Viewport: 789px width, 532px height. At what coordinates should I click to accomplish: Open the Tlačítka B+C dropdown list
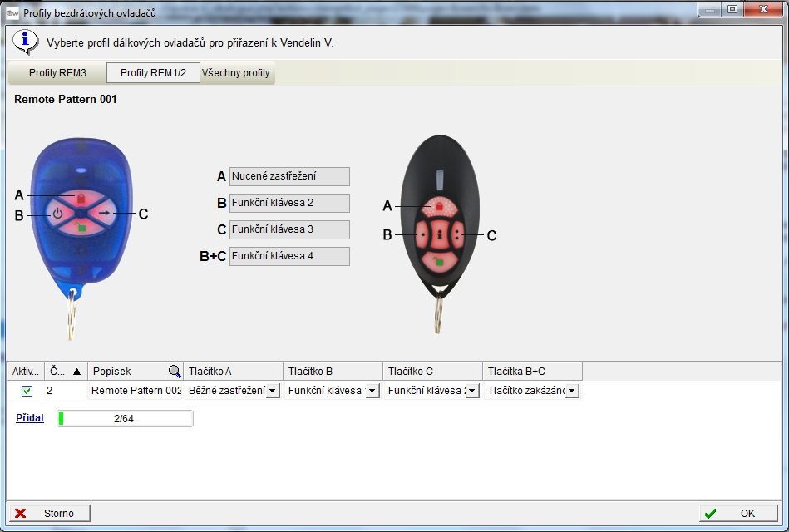click(572, 391)
